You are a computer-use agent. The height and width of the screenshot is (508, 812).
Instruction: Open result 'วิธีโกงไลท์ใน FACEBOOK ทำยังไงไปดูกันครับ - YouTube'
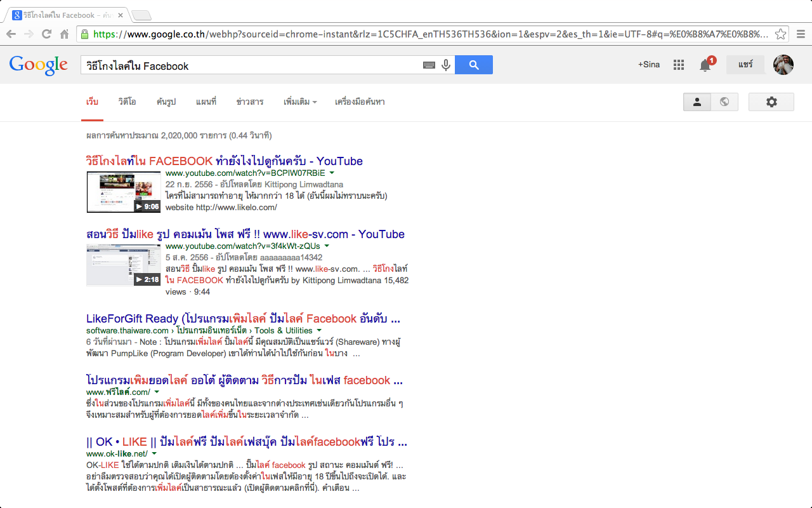pos(225,161)
